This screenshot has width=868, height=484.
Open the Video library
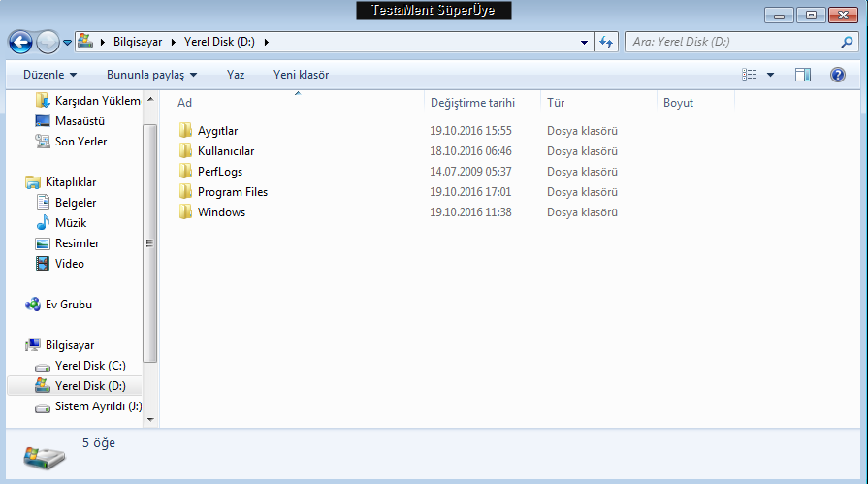point(60,264)
